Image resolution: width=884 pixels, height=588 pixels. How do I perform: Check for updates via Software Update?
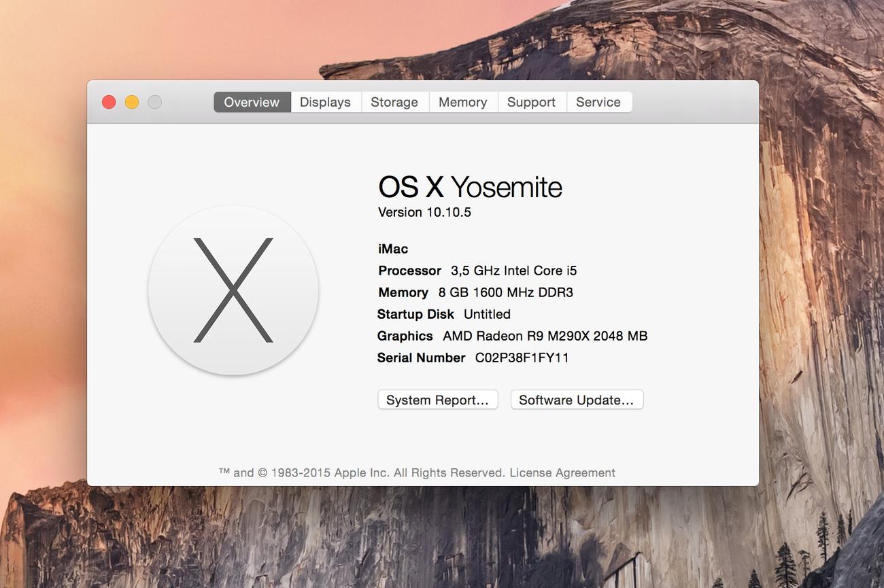point(576,400)
